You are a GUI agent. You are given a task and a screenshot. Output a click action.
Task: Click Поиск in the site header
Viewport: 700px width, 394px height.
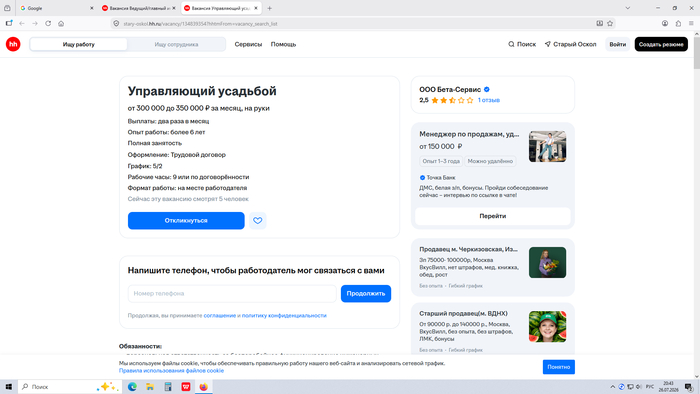(x=522, y=44)
